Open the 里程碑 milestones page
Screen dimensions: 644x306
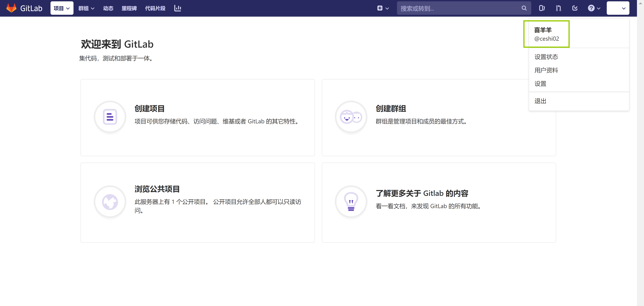(x=129, y=8)
